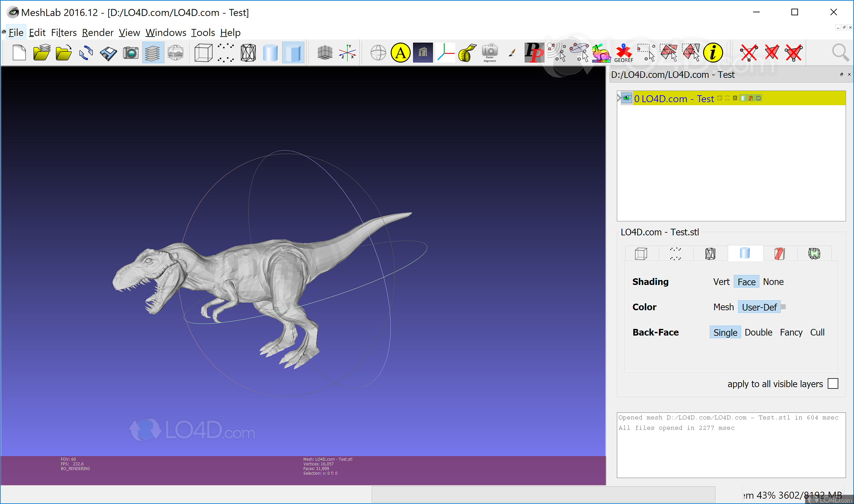Reload the mesh with the blue arrows icon
Viewport: 854px width, 504px height.
[86, 53]
